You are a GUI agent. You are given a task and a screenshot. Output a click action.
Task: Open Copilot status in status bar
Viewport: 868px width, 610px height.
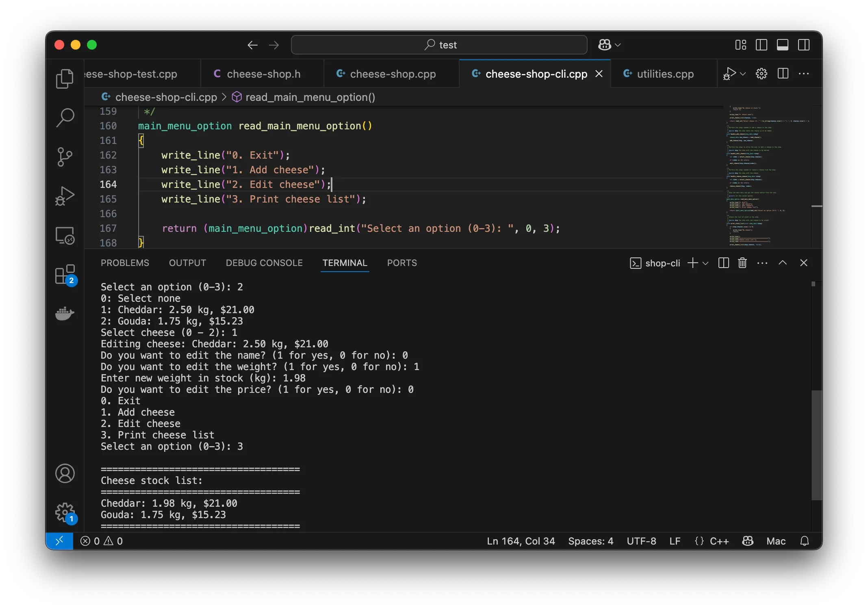748,541
